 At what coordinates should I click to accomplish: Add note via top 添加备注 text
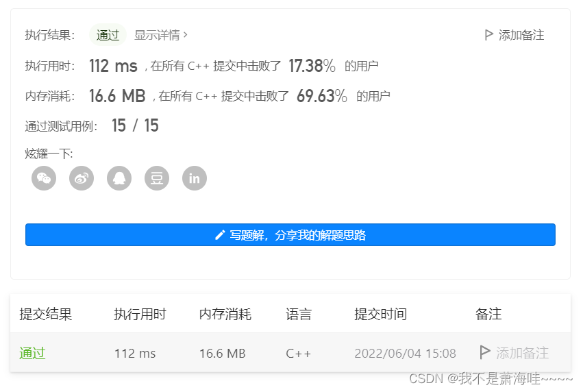point(521,35)
